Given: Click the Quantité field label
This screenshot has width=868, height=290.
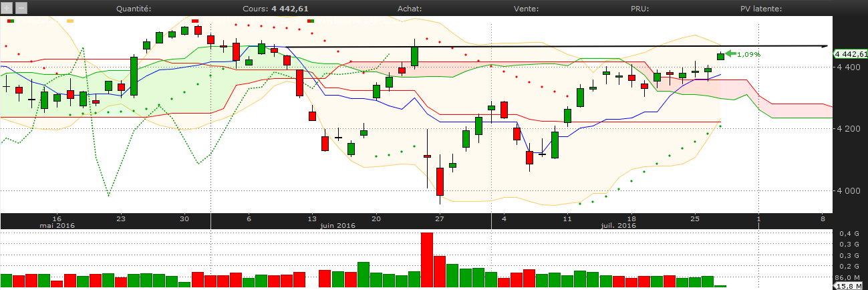Looking at the screenshot, I should [134, 9].
